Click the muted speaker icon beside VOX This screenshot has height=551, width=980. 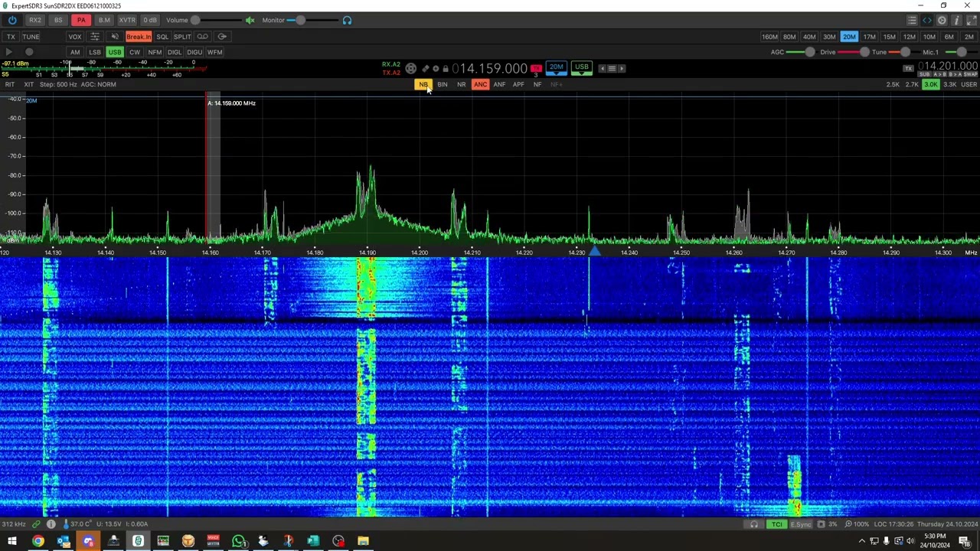pos(115,37)
